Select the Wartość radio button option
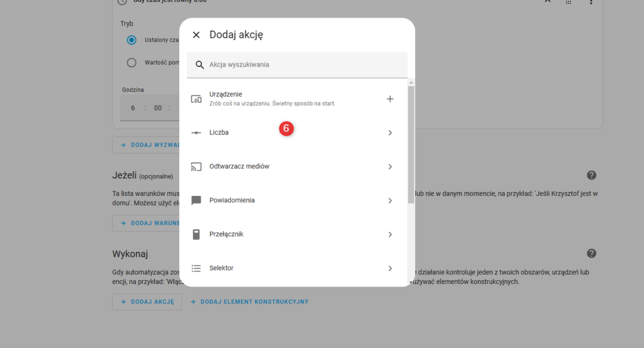The height and width of the screenshot is (348, 644). coord(131,62)
